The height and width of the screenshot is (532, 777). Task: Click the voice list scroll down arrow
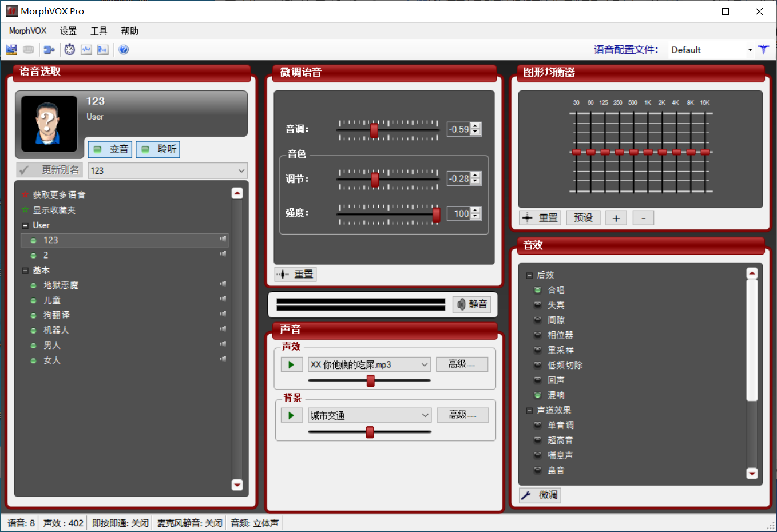237,485
